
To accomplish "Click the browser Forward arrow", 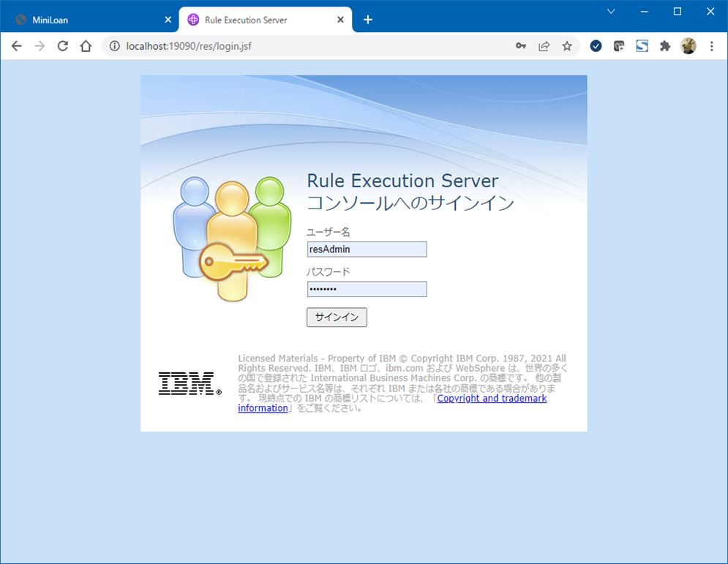I will [x=40, y=46].
